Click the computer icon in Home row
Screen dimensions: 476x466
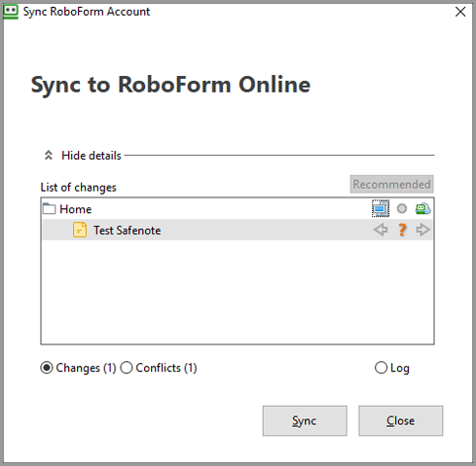pyautogui.click(x=381, y=208)
